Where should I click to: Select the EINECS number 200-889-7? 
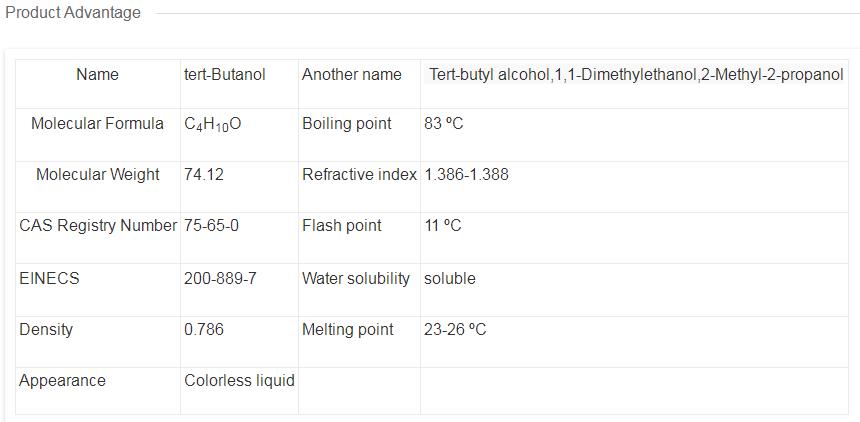click(x=220, y=278)
